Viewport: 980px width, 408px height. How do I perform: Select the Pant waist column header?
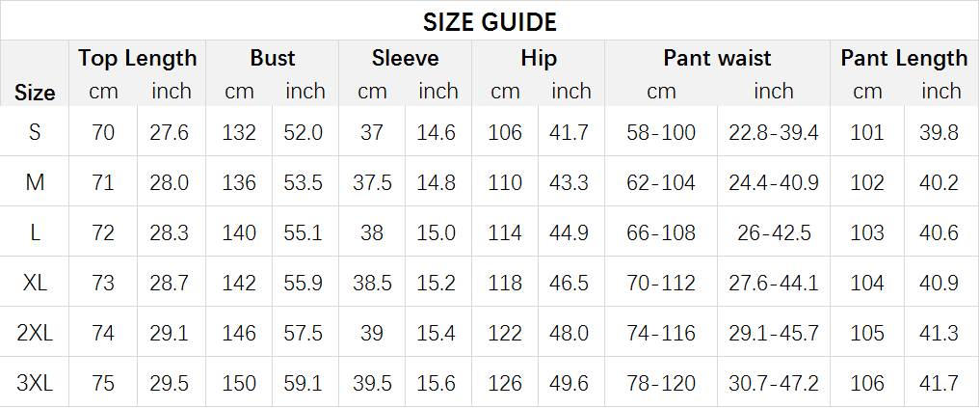coord(717,58)
